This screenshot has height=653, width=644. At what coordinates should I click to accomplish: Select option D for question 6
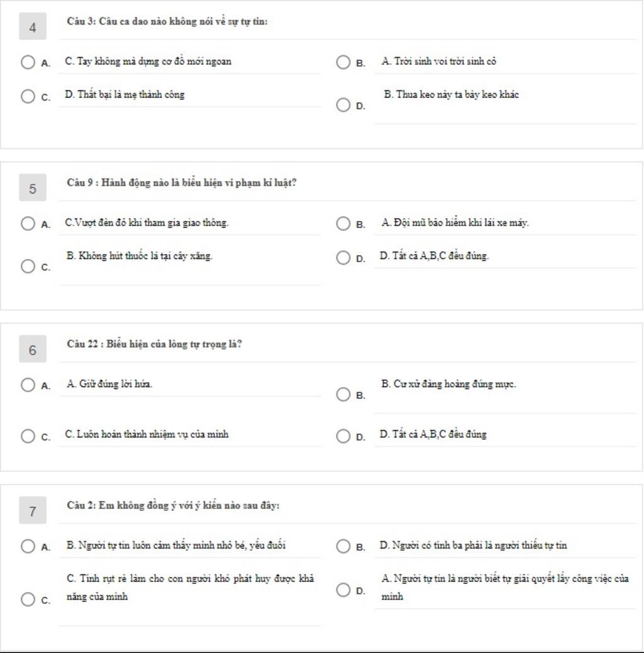(x=343, y=436)
